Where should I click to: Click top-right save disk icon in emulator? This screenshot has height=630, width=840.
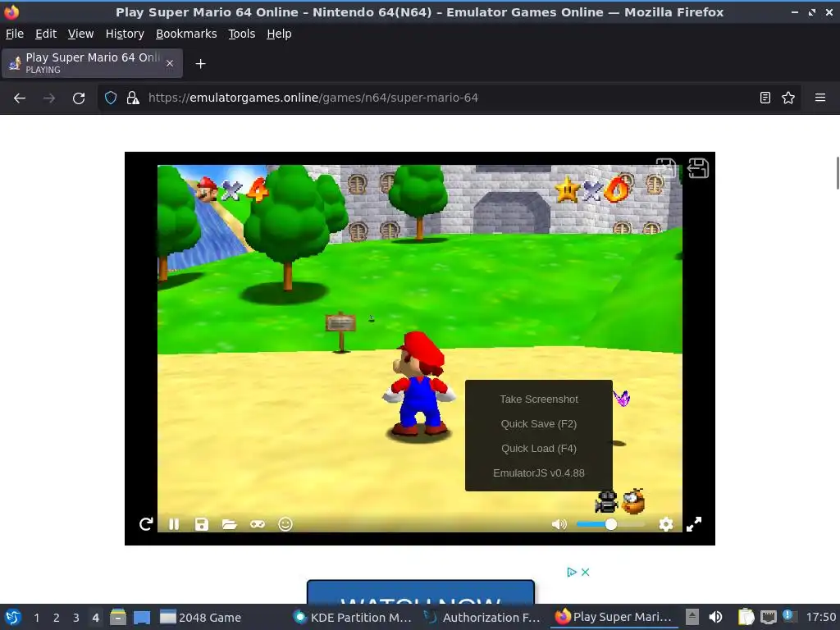click(x=698, y=168)
